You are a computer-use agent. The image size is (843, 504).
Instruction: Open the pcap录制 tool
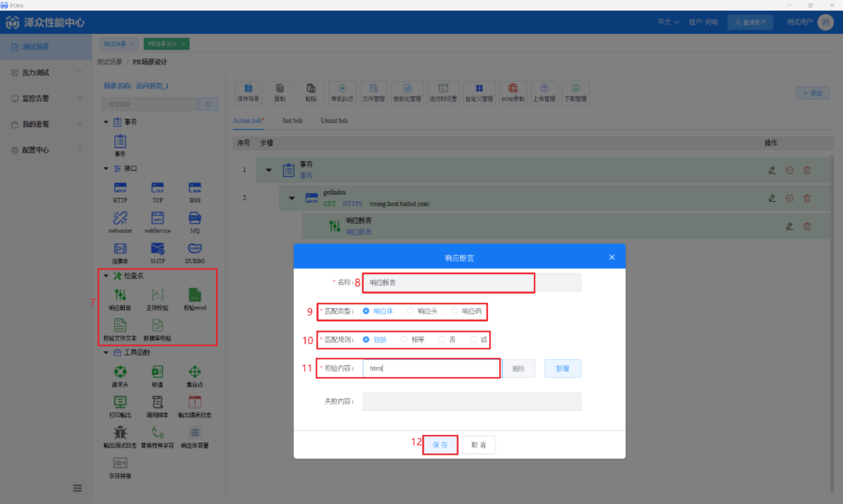pos(513,93)
